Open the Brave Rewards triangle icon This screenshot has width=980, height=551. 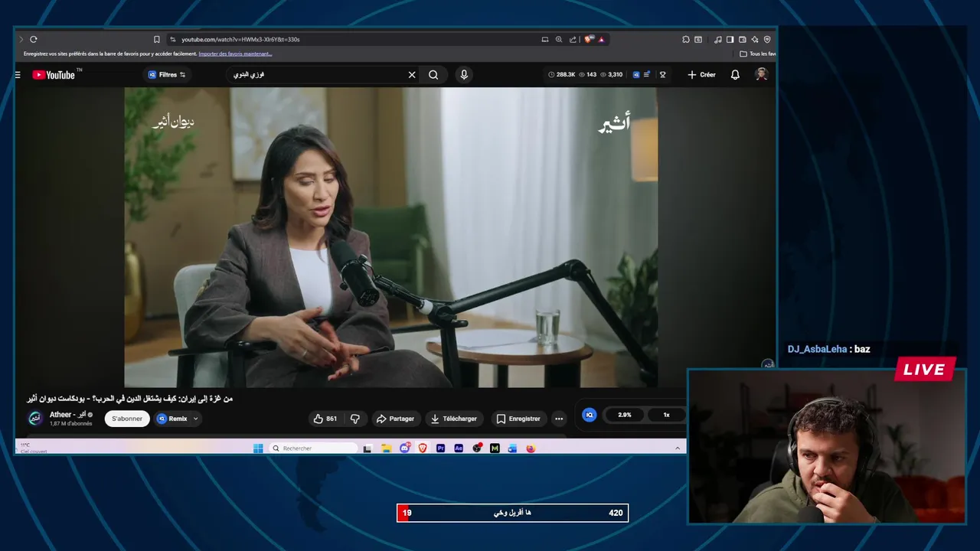click(601, 39)
